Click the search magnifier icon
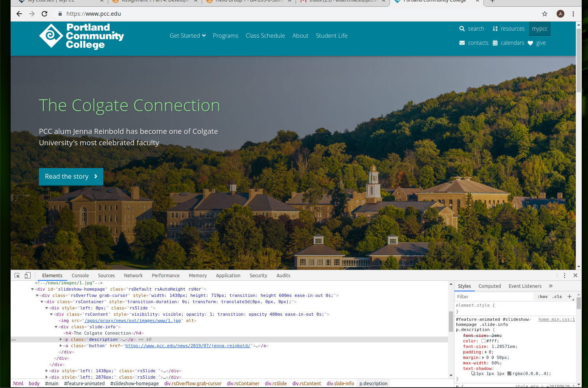This screenshot has height=388, width=588. point(462,29)
